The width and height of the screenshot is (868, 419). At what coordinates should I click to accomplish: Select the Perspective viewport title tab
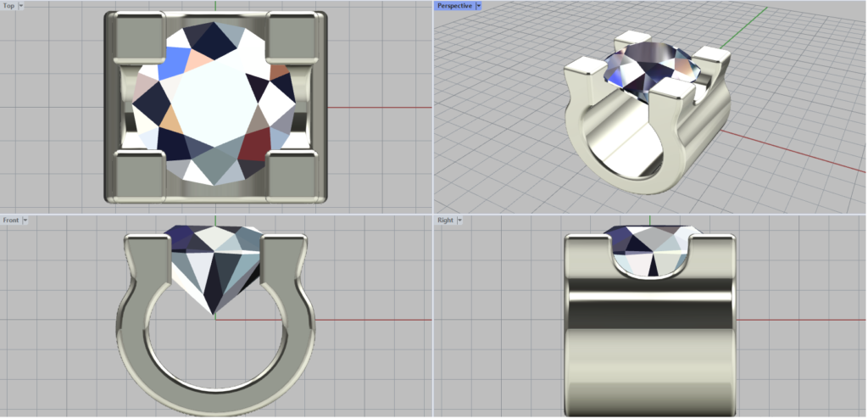[x=454, y=5]
